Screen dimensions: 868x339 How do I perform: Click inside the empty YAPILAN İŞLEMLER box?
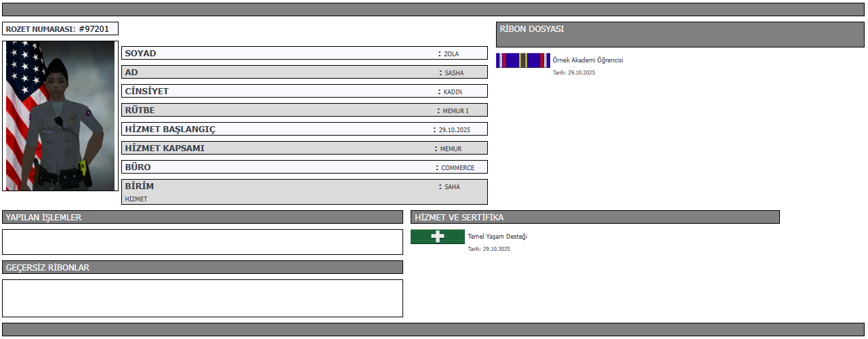[x=203, y=242]
